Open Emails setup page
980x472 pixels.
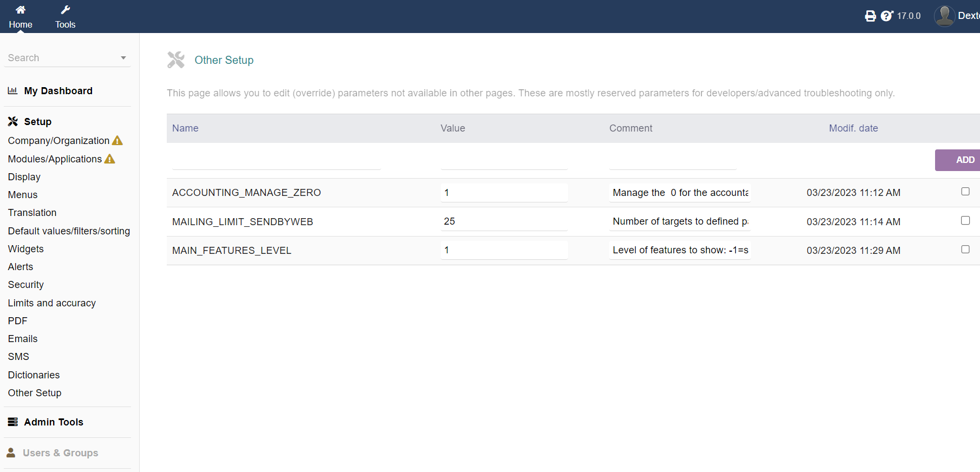23,339
